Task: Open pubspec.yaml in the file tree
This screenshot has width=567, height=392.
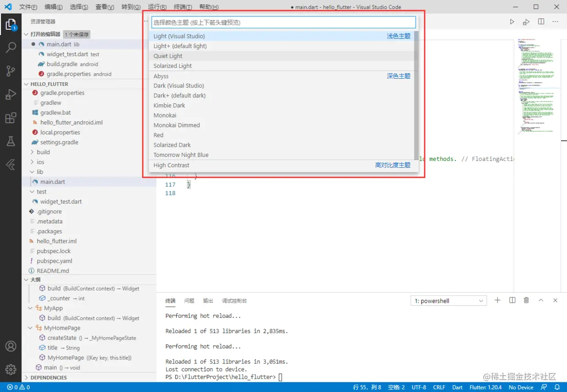Action: coord(89,261)
